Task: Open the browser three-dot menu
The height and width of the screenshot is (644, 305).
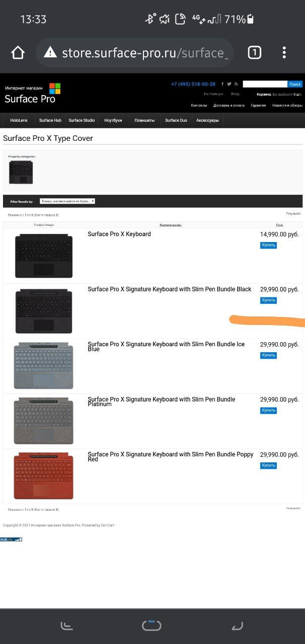Action: point(284,52)
